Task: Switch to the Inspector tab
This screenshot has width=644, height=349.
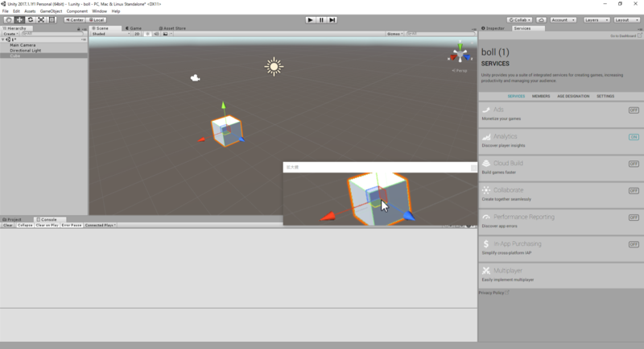Action: tap(493, 28)
